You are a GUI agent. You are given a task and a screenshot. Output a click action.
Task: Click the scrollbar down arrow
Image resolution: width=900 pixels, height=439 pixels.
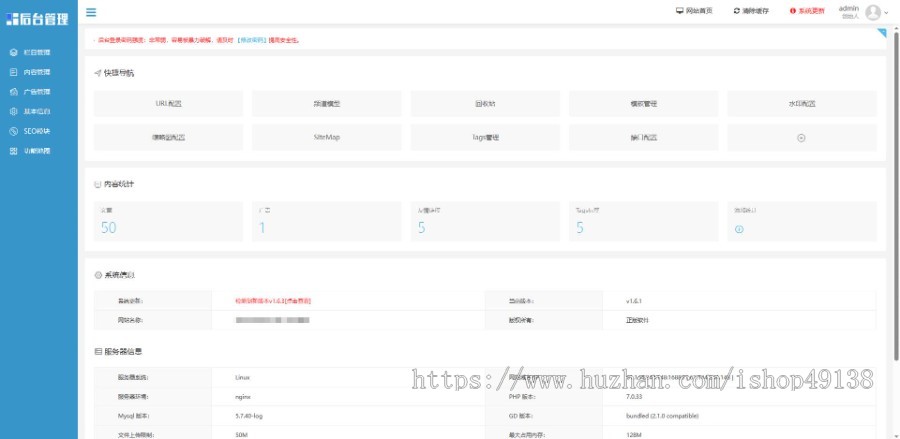(x=896, y=435)
